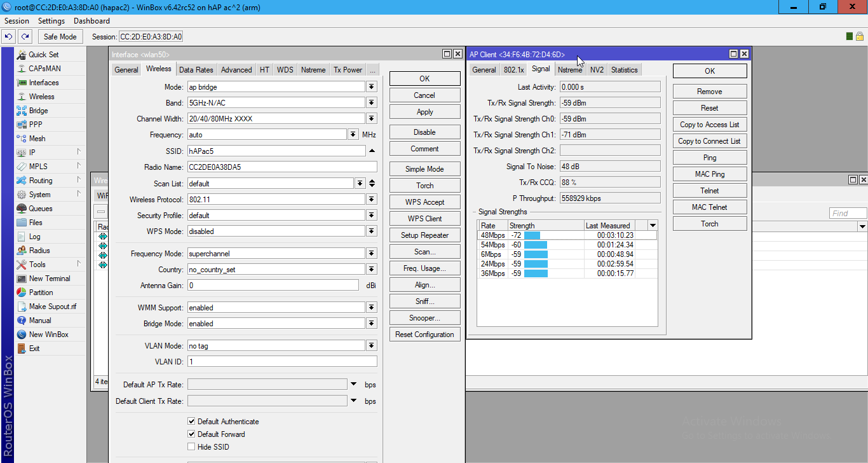Switch to Advanced tab in Interface window
Image resolution: width=868 pixels, height=463 pixels.
click(236, 70)
